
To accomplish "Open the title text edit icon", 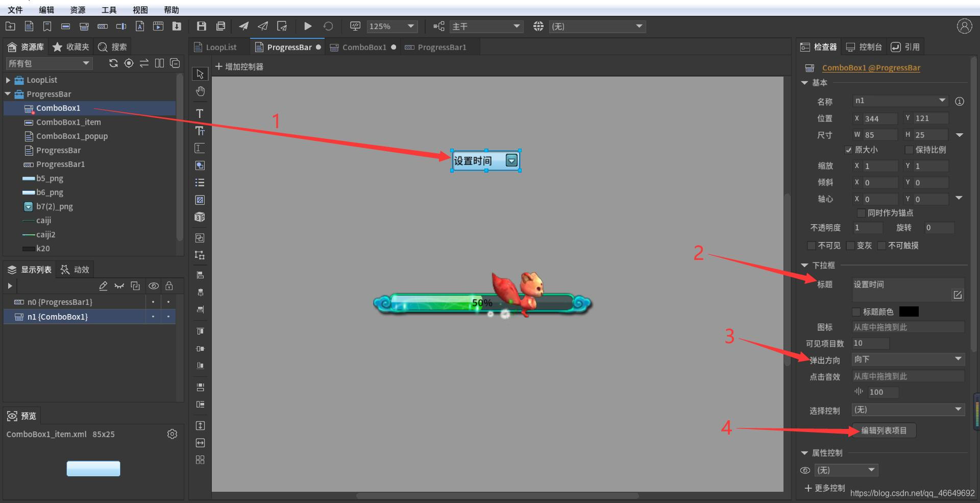I will (x=958, y=295).
